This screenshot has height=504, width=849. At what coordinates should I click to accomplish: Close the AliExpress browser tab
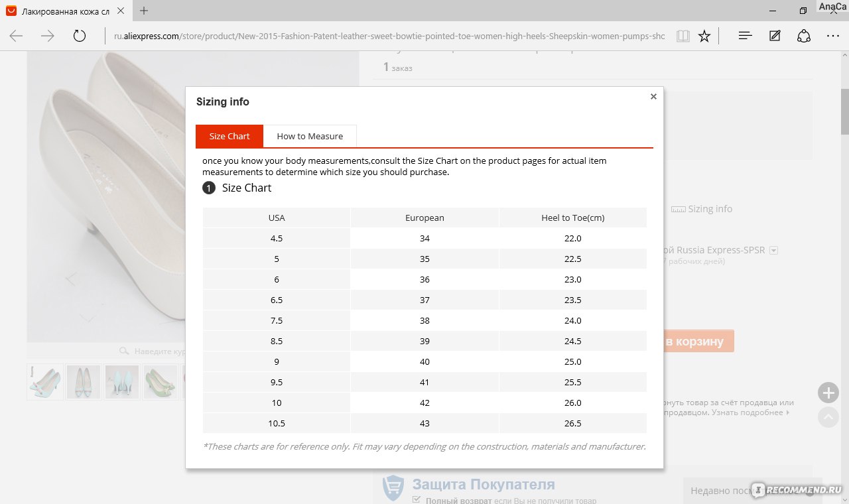[x=121, y=11]
